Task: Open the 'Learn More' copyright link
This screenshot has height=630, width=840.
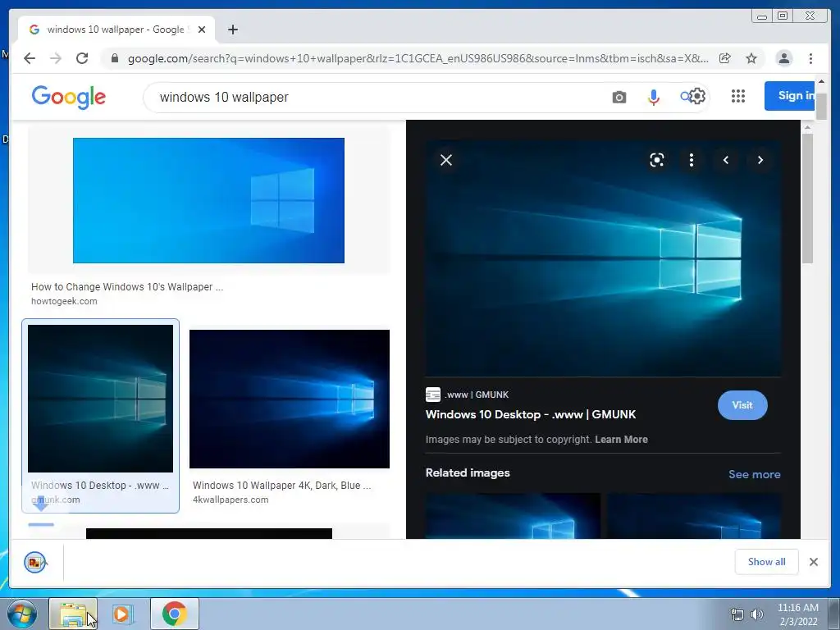Action: coord(622,440)
